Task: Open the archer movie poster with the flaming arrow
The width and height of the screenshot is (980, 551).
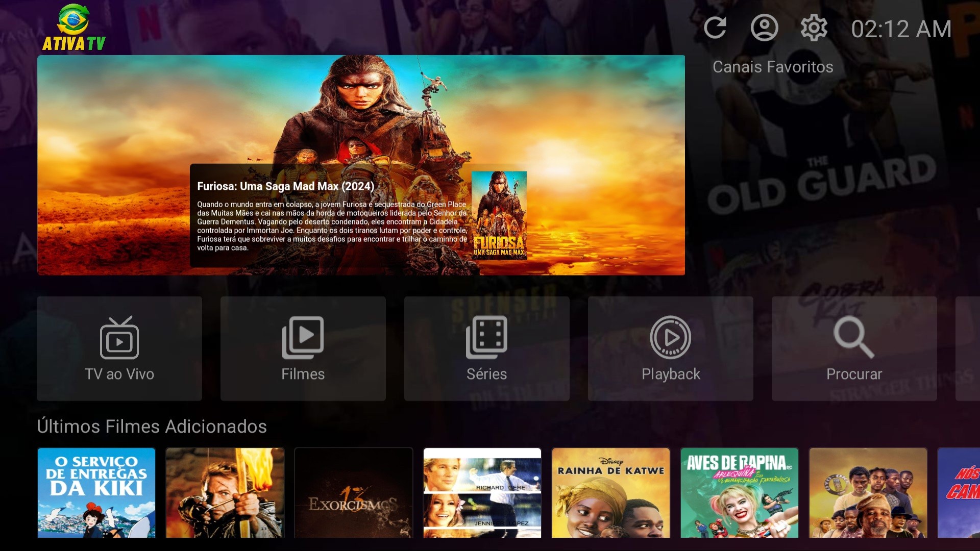Action: [x=225, y=493]
